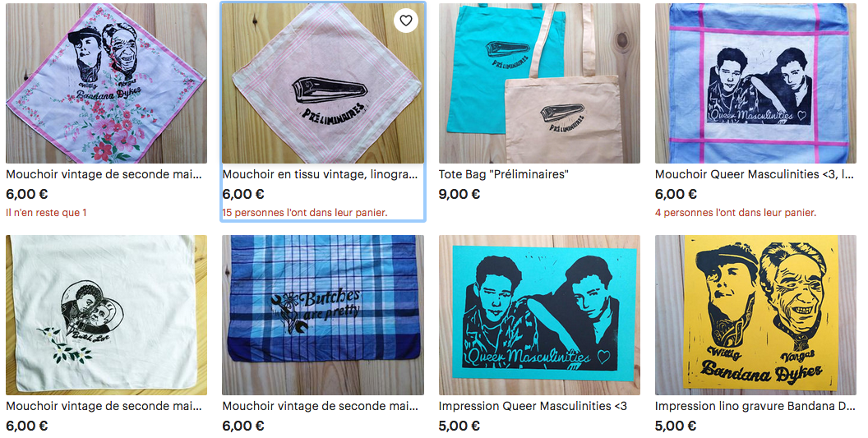This screenshot has height=438, width=868.
Task: Open the pink Préliminaires handkerchief image
Action: [323, 83]
